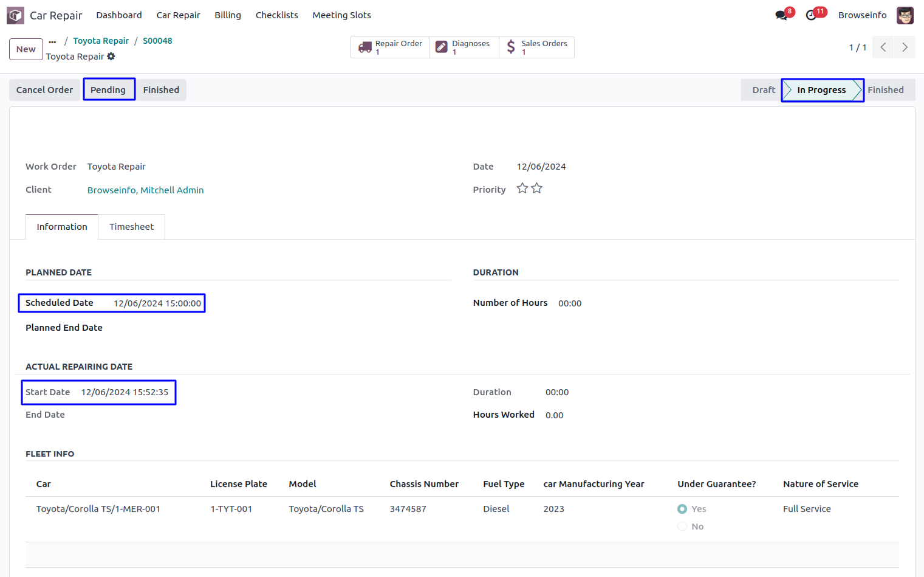Go to next record arrow
Image resolution: width=924 pixels, height=577 pixels.
(x=905, y=47)
